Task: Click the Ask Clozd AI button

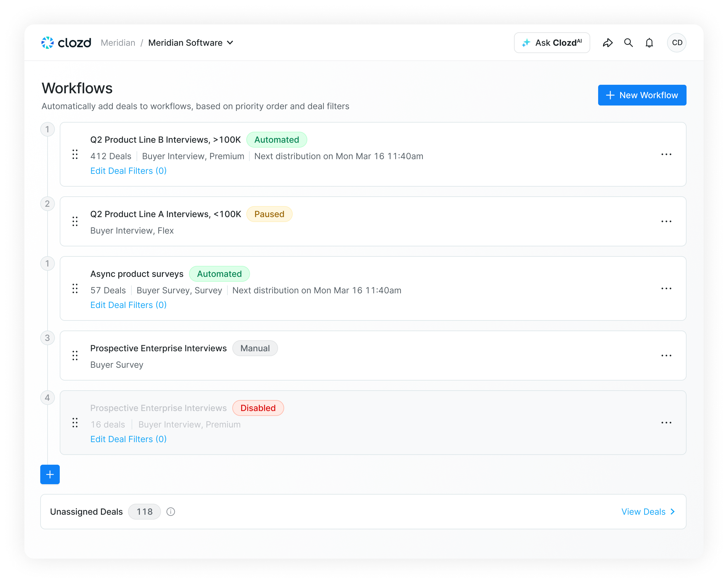Action: point(552,43)
